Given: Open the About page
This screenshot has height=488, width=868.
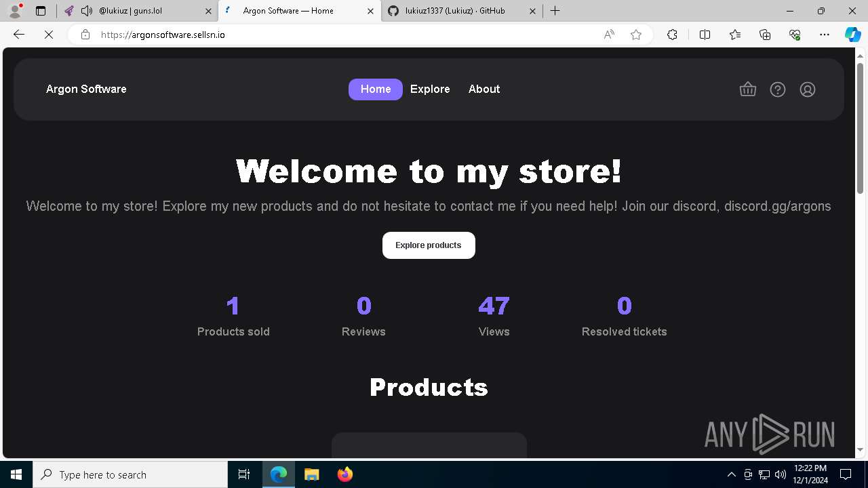Looking at the screenshot, I should pyautogui.click(x=484, y=89).
